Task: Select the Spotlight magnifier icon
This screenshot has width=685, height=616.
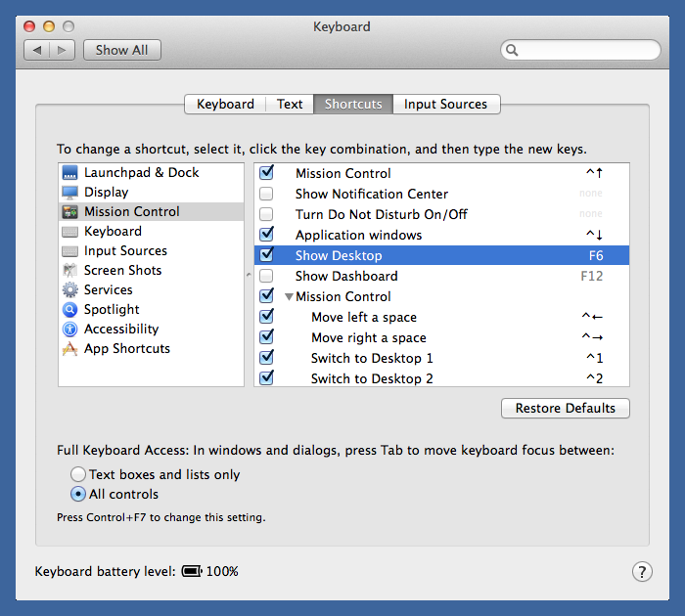Action: point(69,310)
